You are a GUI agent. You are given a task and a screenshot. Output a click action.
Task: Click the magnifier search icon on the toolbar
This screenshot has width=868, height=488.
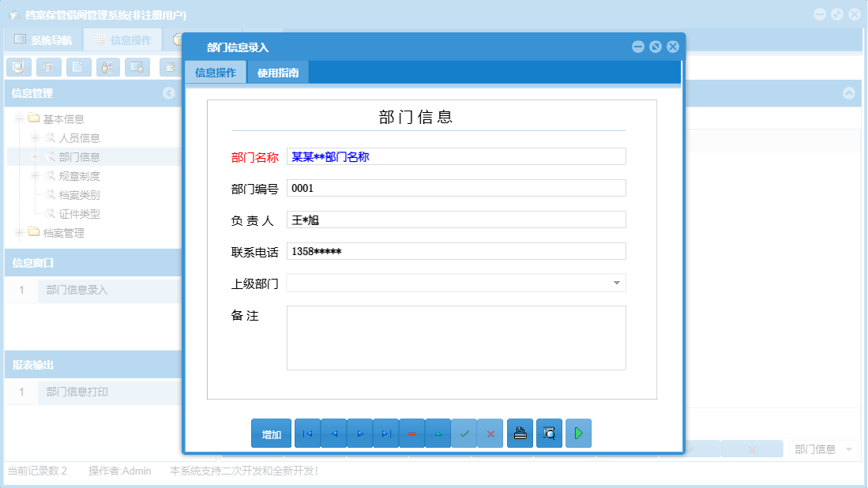click(18, 67)
